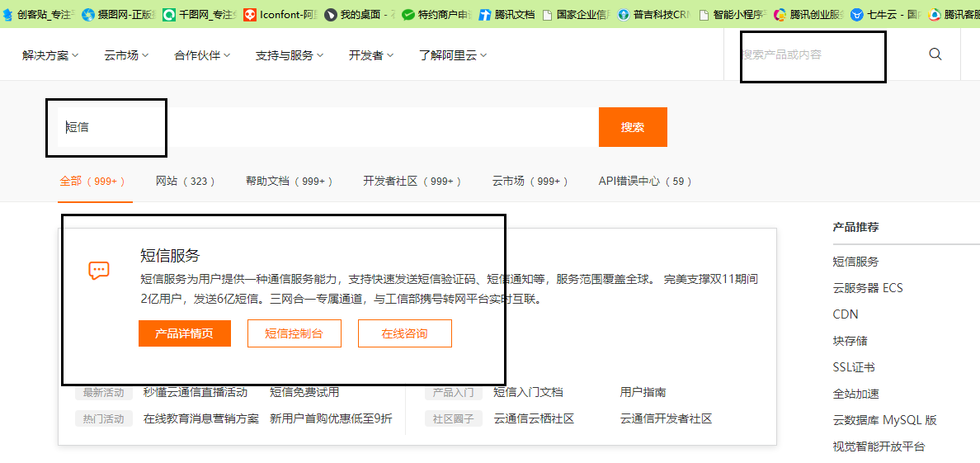The width and height of the screenshot is (980, 463).
Task: Open 秒懂云通信直播活动 link
Action: click(195, 392)
